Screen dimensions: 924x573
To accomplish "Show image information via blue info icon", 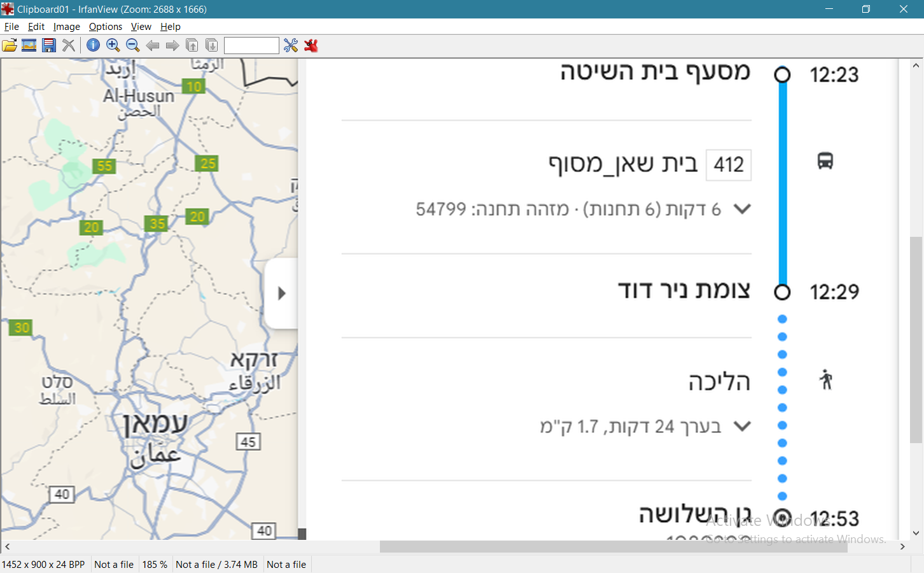I will tap(93, 45).
